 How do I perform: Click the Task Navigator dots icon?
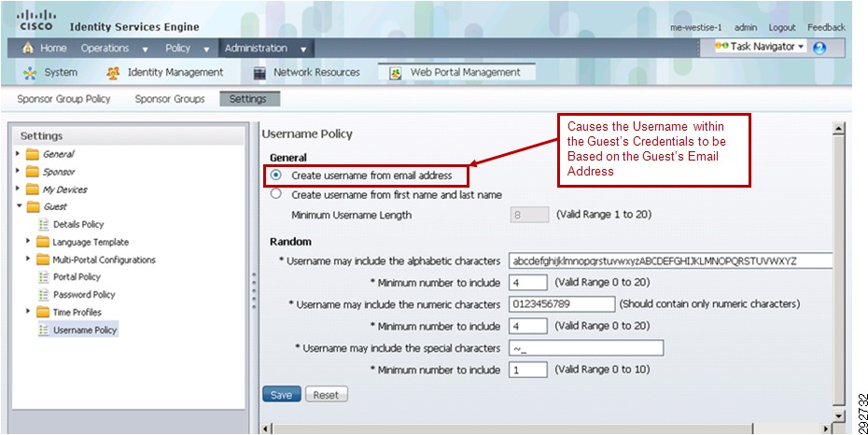pos(721,47)
